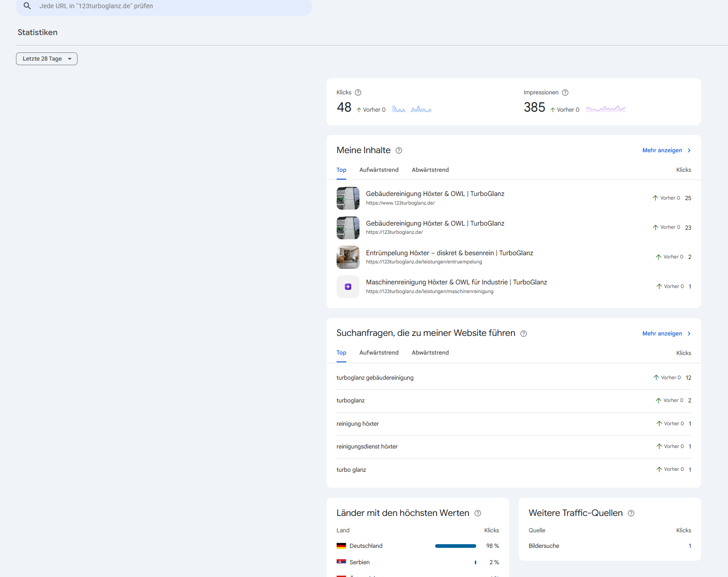This screenshot has width=728, height=577.
Task: Open the help icon next to Impressionen
Action: [x=565, y=93]
